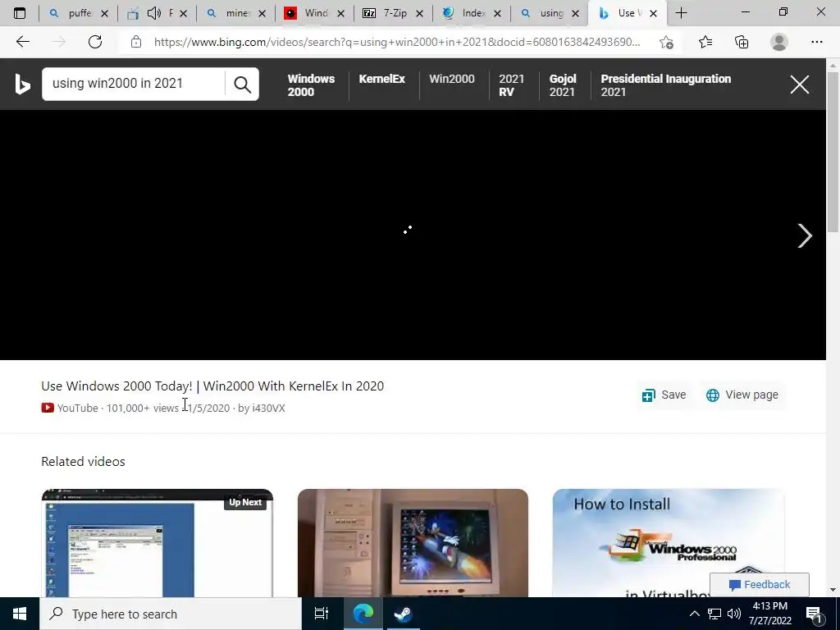Select the 2021 RV suggestion
The height and width of the screenshot is (630, 840).
pyautogui.click(x=512, y=85)
